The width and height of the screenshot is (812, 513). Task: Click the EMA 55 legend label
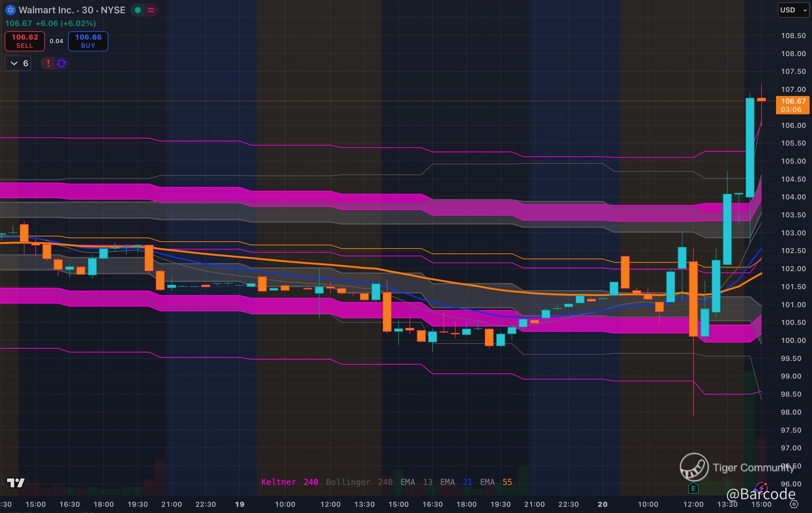(496, 482)
